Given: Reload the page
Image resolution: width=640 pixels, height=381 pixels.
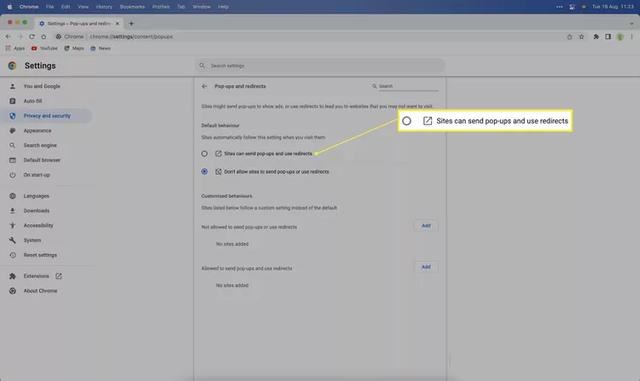Looking at the screenshot, I should click(31, 36).
